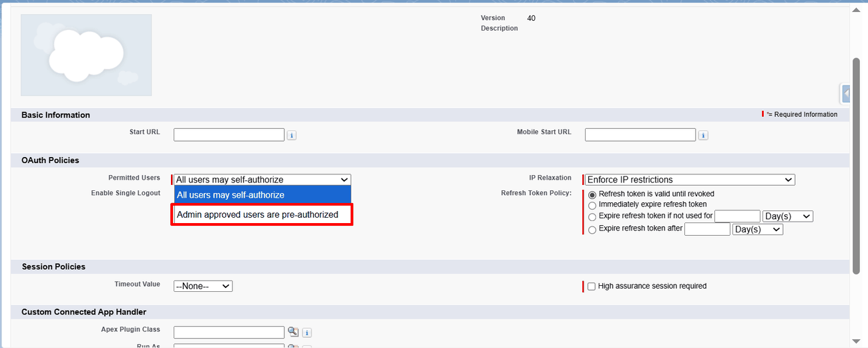
Task: Select Refresh token is valid until revoked
Action: [592, 194]
